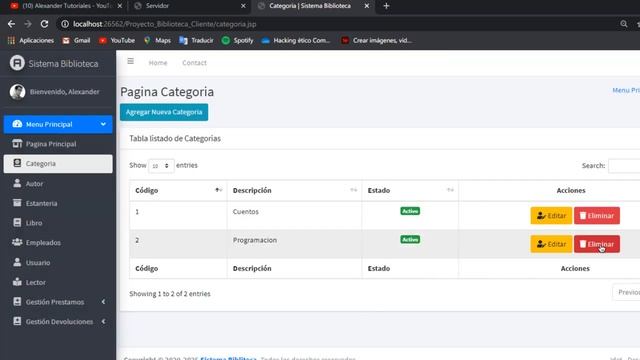Open Autor in sidebar
640x360 pixels.
[58, 184]
